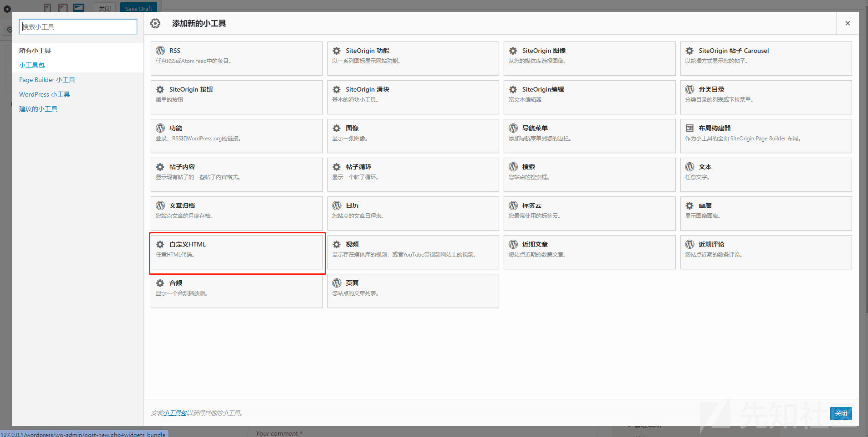
Task: Click the 搜索小工具 search field
Action: (x=78, y=26)
